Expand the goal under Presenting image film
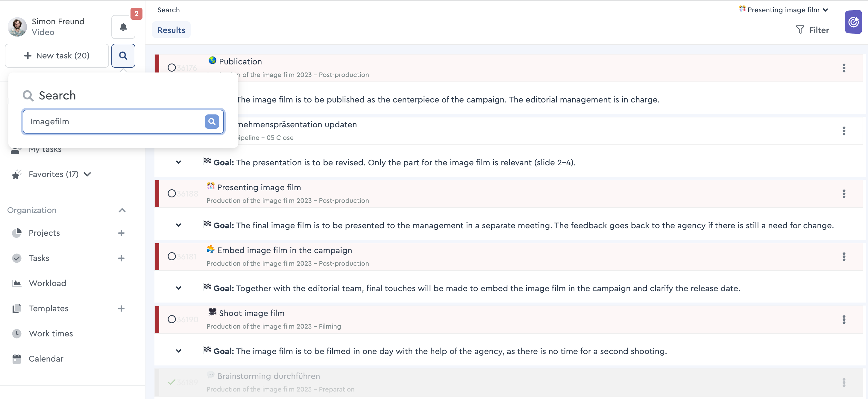Viewport: 868px width, 399px height. coord(179,225)
